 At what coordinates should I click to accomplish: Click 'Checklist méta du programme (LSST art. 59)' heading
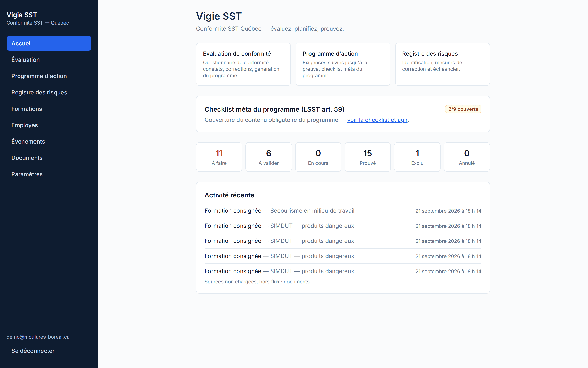click(274, 109)
